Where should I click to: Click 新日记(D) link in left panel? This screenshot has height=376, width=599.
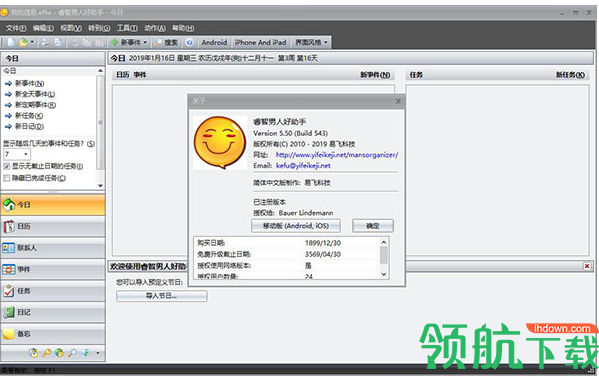29,126
